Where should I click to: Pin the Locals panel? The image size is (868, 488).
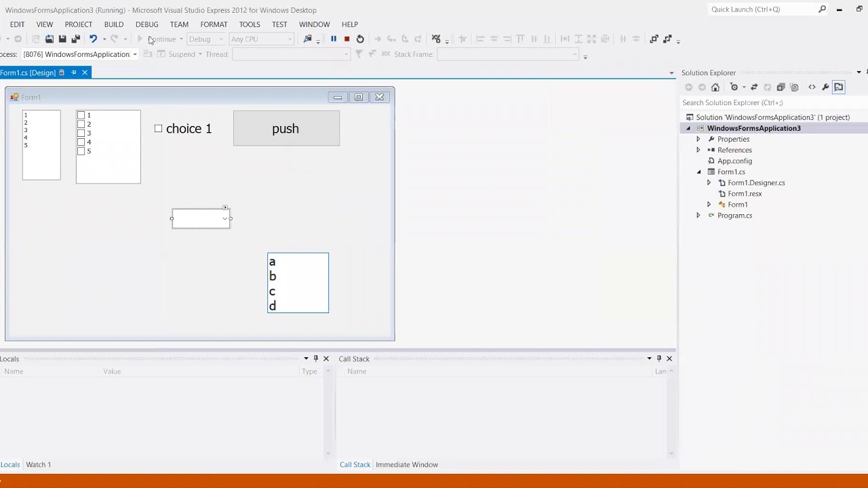click(x=316, y=359)
